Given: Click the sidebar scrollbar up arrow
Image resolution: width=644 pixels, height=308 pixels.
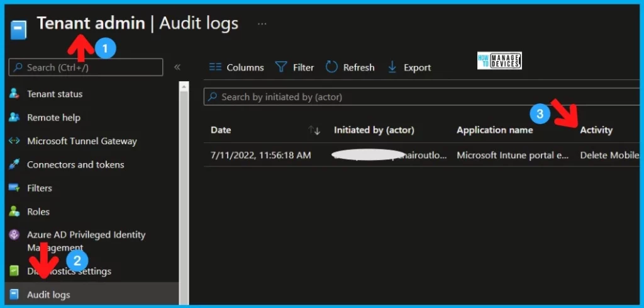Looking at the screenshot, I should click(x=184, y=86).
